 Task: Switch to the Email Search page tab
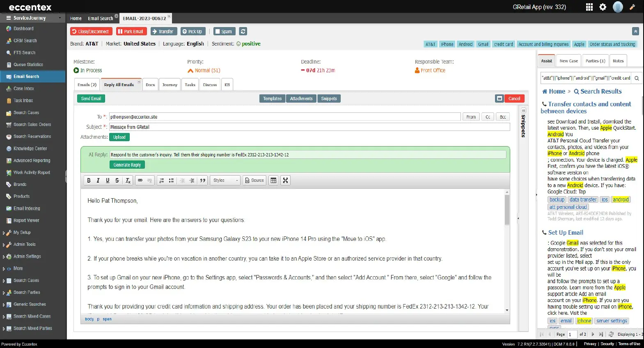[100, 18]
